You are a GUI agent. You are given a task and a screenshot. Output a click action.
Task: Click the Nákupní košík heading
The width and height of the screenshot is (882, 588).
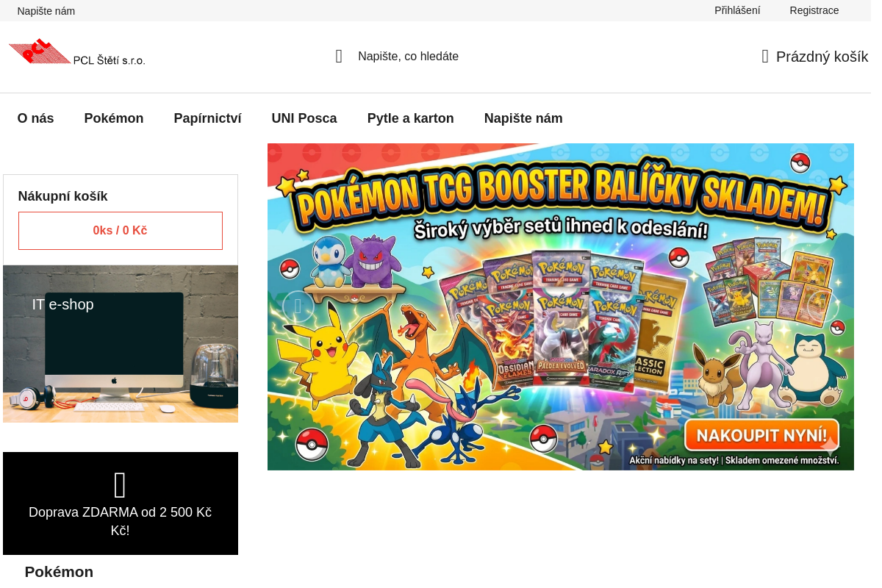click(x=63, y=196)
